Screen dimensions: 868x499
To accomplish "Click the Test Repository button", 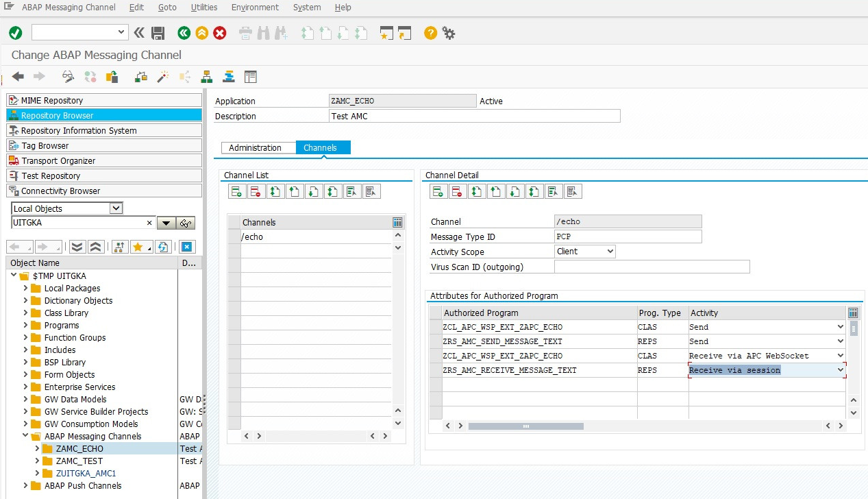I will (x=104, y=176).
